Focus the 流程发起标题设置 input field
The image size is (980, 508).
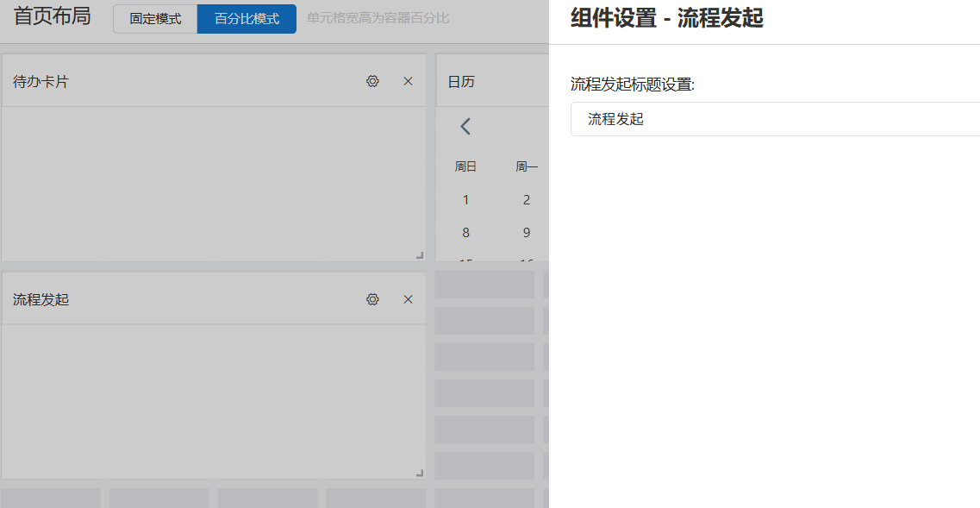point(775,119)
